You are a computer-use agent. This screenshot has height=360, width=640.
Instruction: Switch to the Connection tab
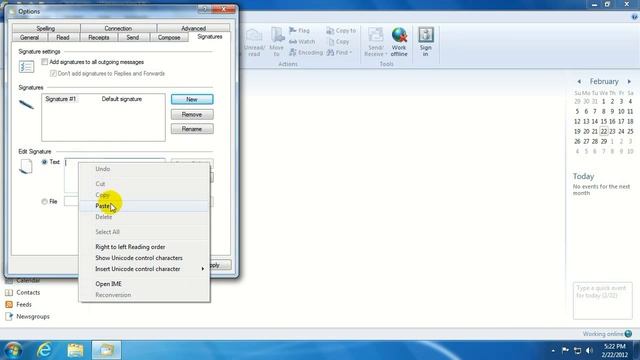pos(118,28)
